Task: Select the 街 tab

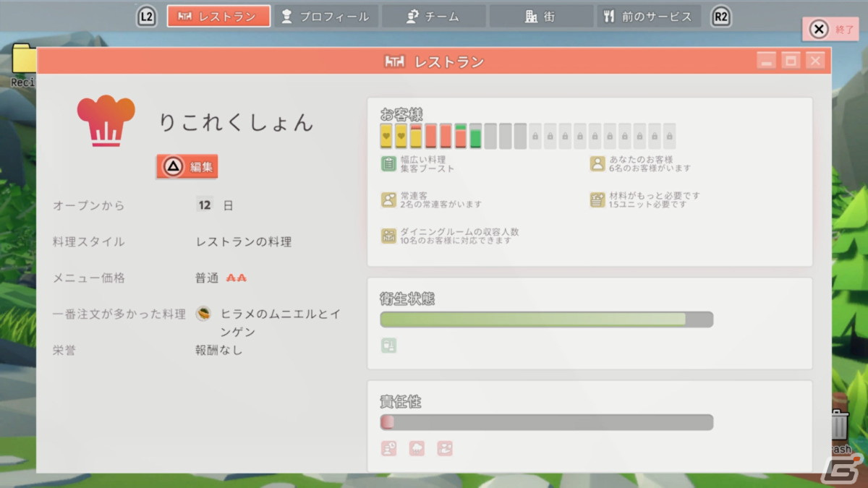Action: coord(540,17)
